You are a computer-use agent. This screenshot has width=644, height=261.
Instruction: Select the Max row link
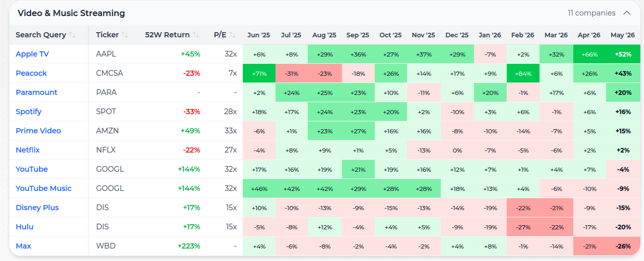click(23, 246)
